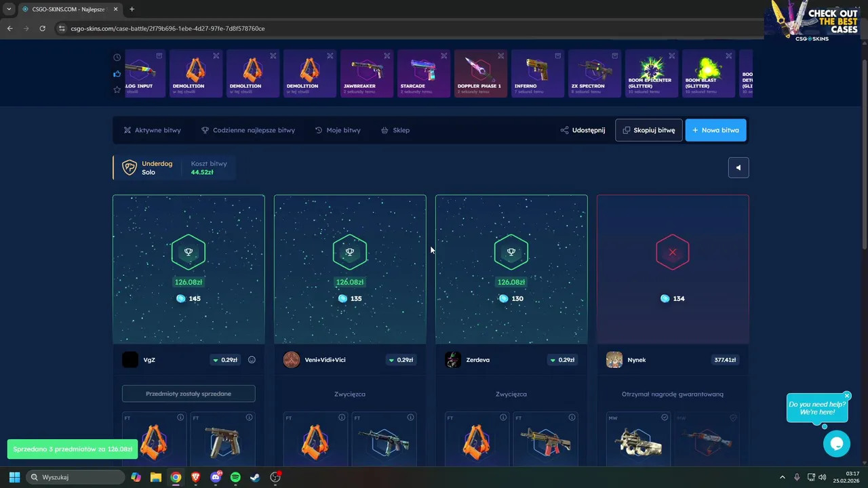Select the recent drops clock icon
This screenshot has height=488, width=868.
117,58
